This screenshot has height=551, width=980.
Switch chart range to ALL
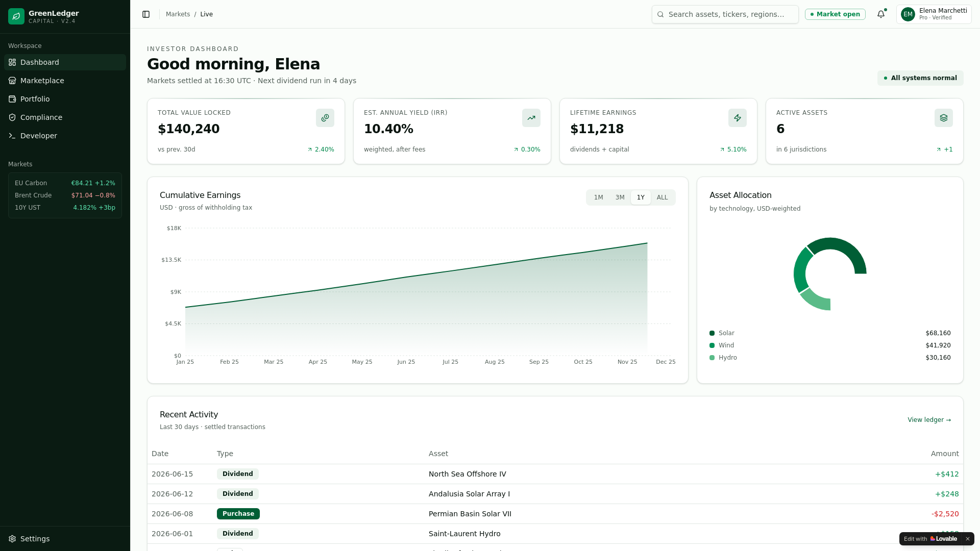662,197
